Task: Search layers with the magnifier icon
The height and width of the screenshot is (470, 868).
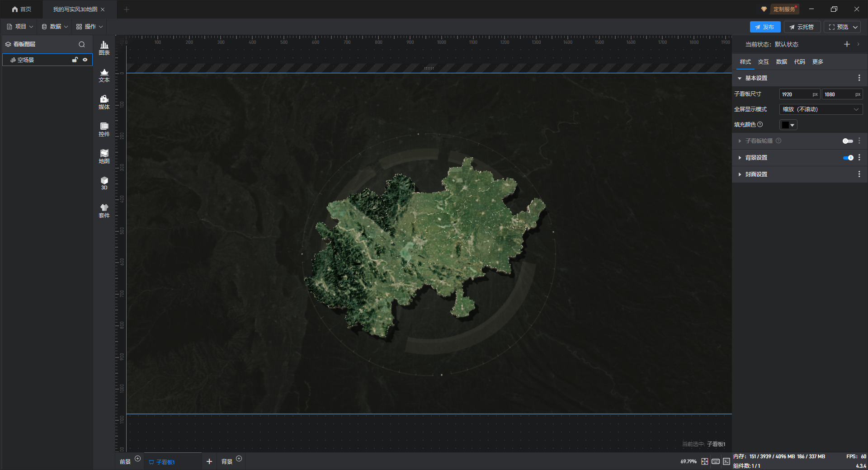Action: pos(82,44)
